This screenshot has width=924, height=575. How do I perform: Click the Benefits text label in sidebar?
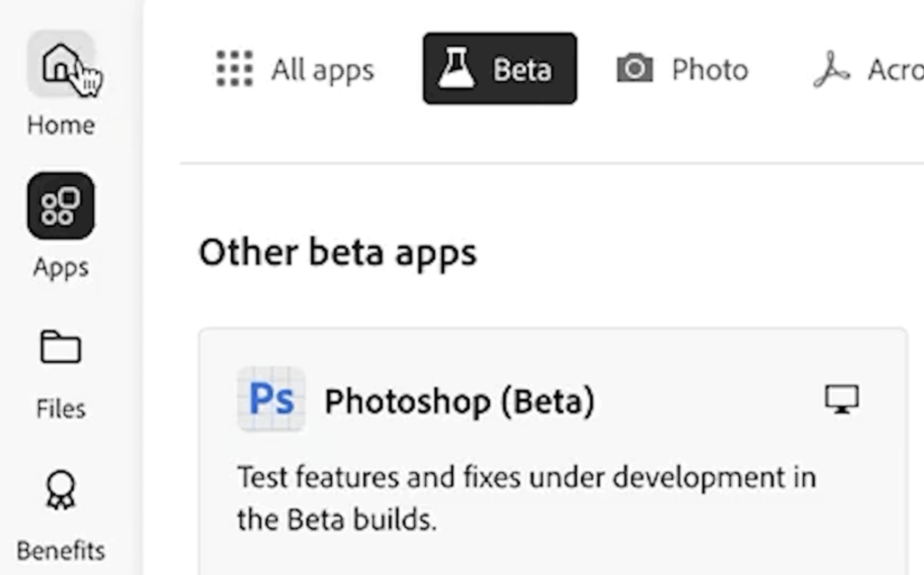tap(60, 551)
